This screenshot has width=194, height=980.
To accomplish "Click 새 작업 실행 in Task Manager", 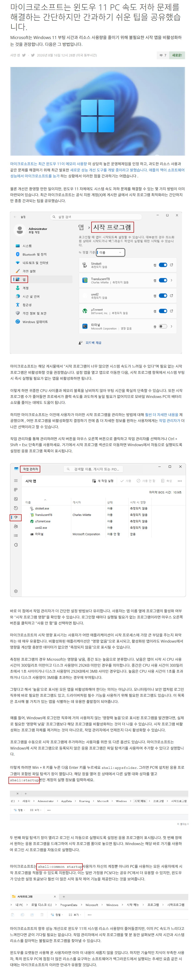I will click(103, 481).
